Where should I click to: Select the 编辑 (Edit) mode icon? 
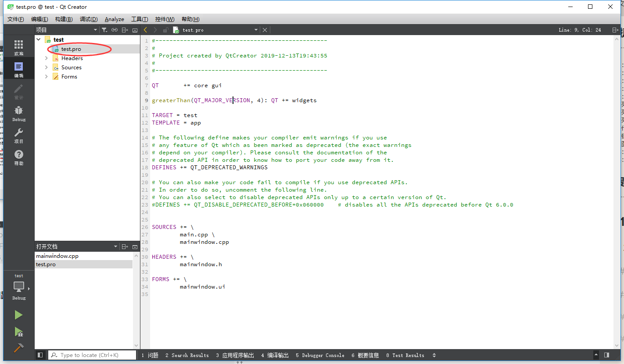click(18, 68)
